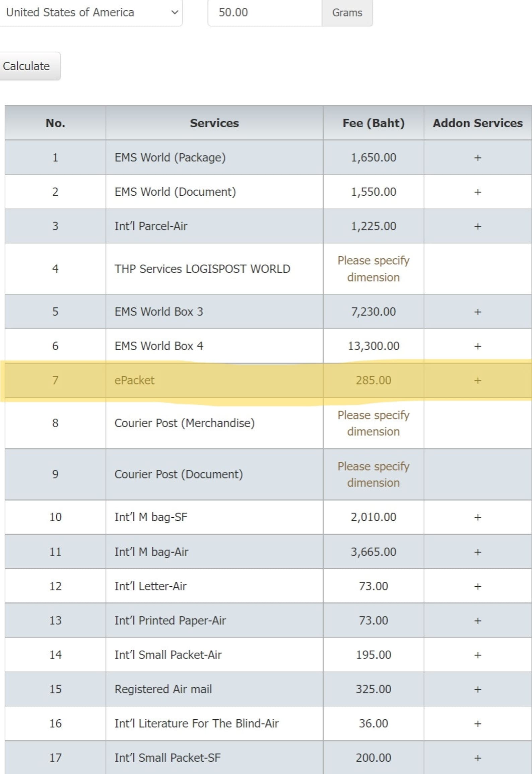Click the Calculate button
This screenshot has height=774, width=532.
30,66
